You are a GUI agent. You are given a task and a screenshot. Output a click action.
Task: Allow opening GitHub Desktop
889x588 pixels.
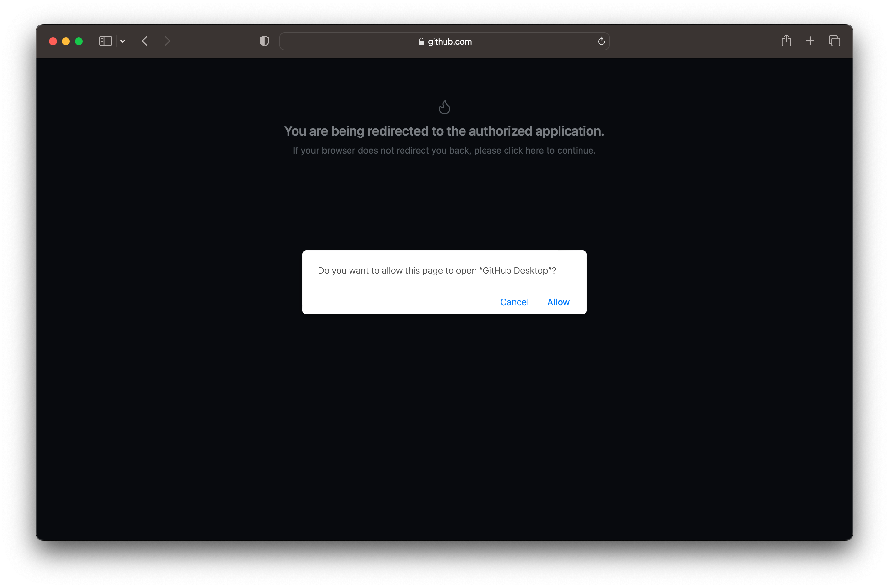tap(558, 302)
